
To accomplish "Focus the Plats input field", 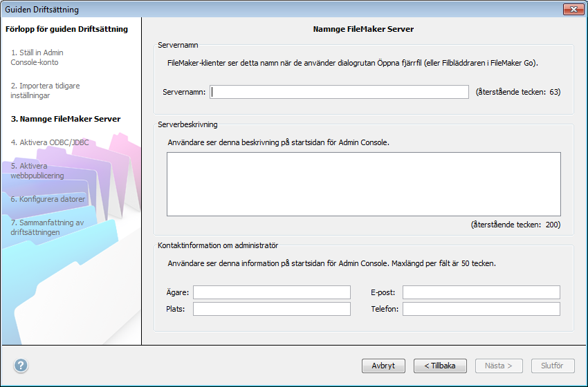I will tap(272, 309).
